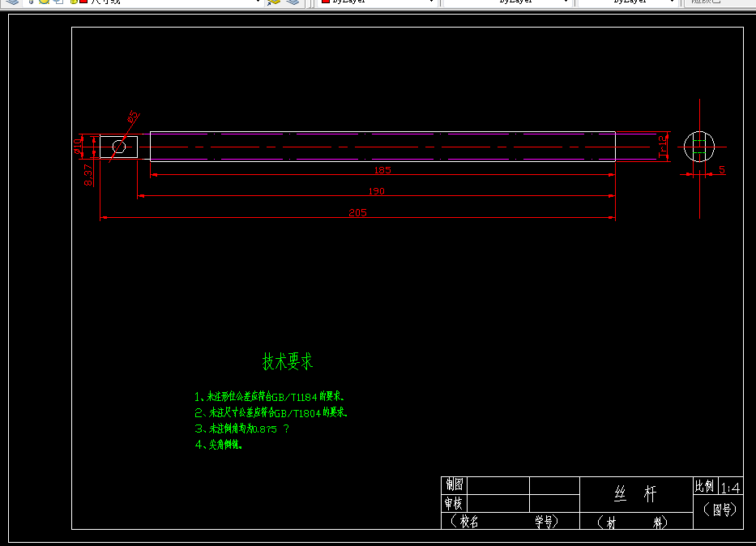Select the 丝杆 part name text

(x=635, y=494)
